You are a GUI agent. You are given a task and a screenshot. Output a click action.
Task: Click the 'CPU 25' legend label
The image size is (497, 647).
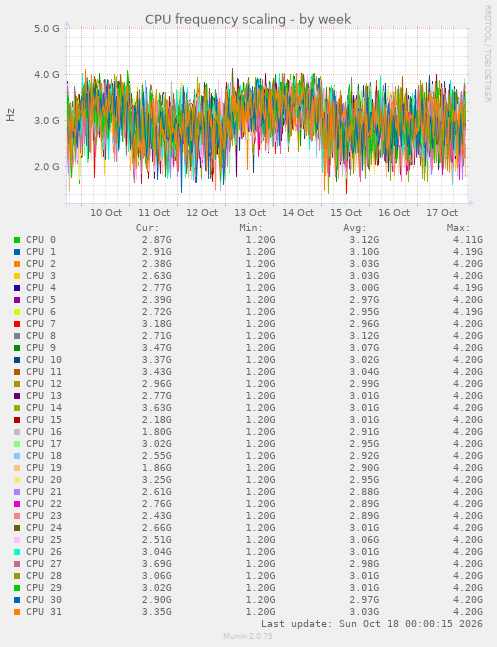(x=44, y=539)
